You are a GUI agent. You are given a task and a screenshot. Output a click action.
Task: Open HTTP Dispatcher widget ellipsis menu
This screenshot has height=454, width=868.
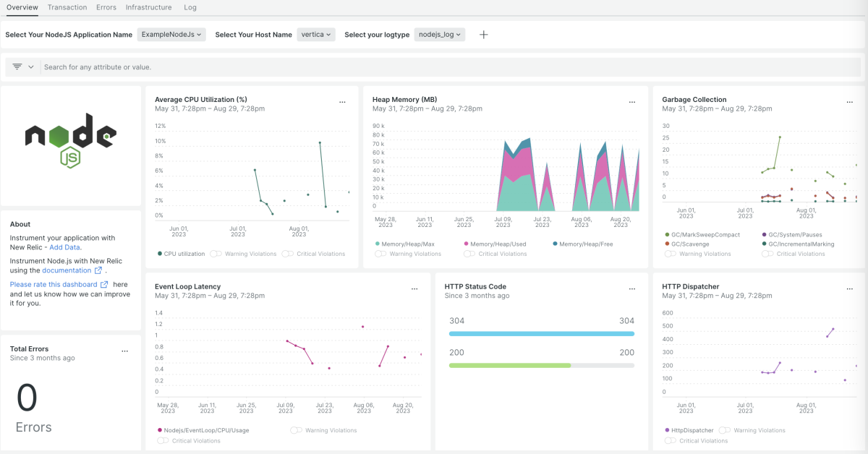(849, 289)
